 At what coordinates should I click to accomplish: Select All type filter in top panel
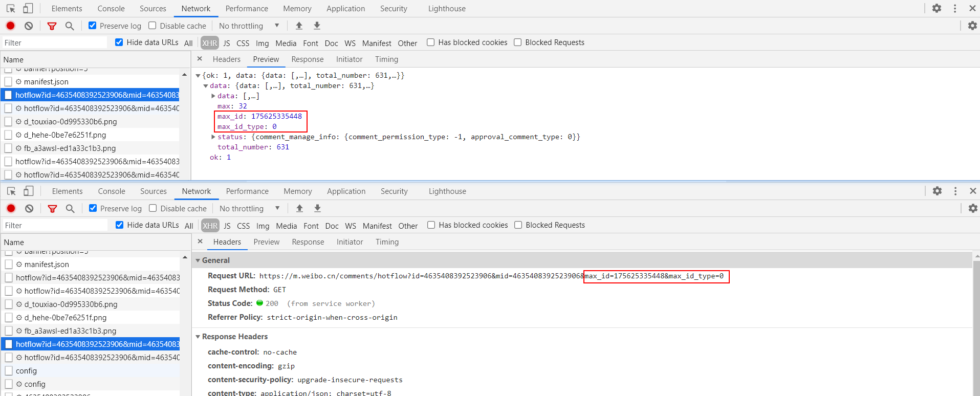click(188, 43)
